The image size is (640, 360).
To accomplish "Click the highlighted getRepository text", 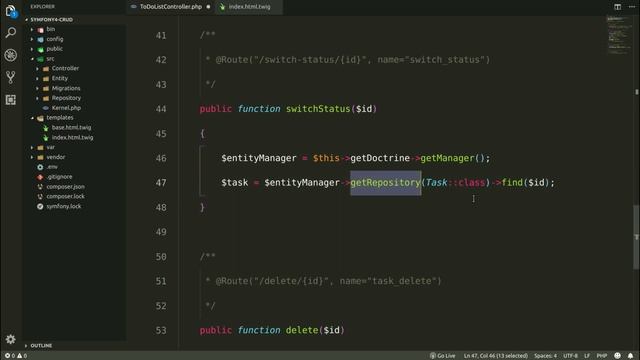I will click(385, 183).
